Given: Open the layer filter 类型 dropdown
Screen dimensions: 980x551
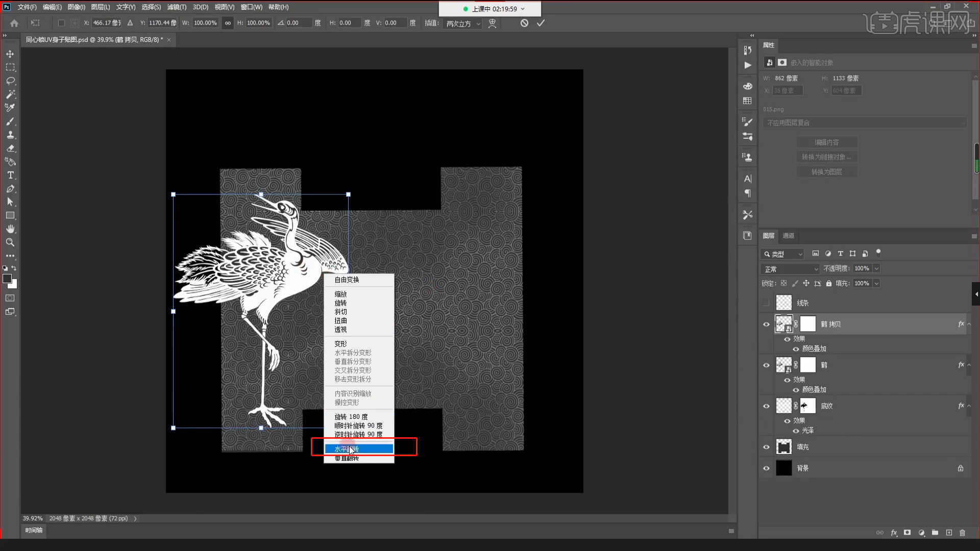Looking at the screenshot, I should click(783, 254).
